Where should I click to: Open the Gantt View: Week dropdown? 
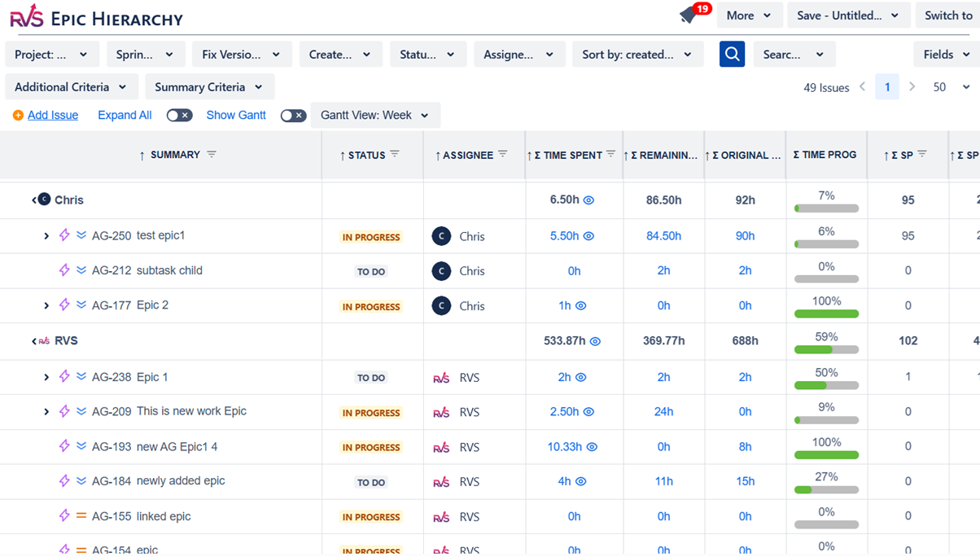click(x=375, y=116)
